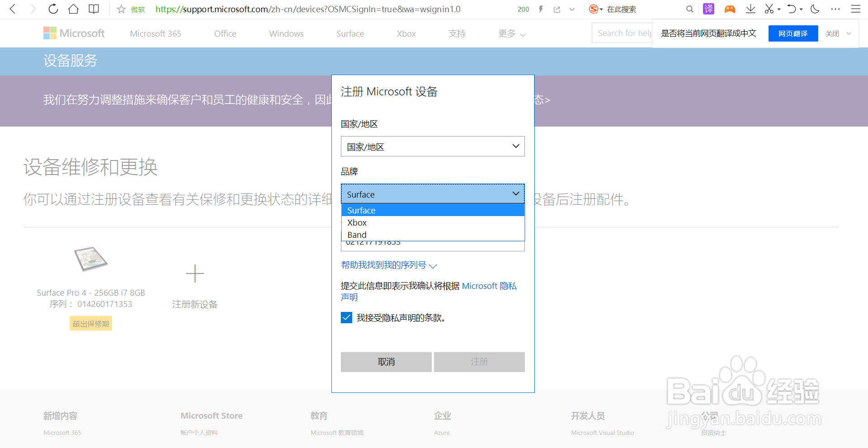Bookmark the page with the star icon
This screenshot has height=448, width=868.
[x=121, y=9]
